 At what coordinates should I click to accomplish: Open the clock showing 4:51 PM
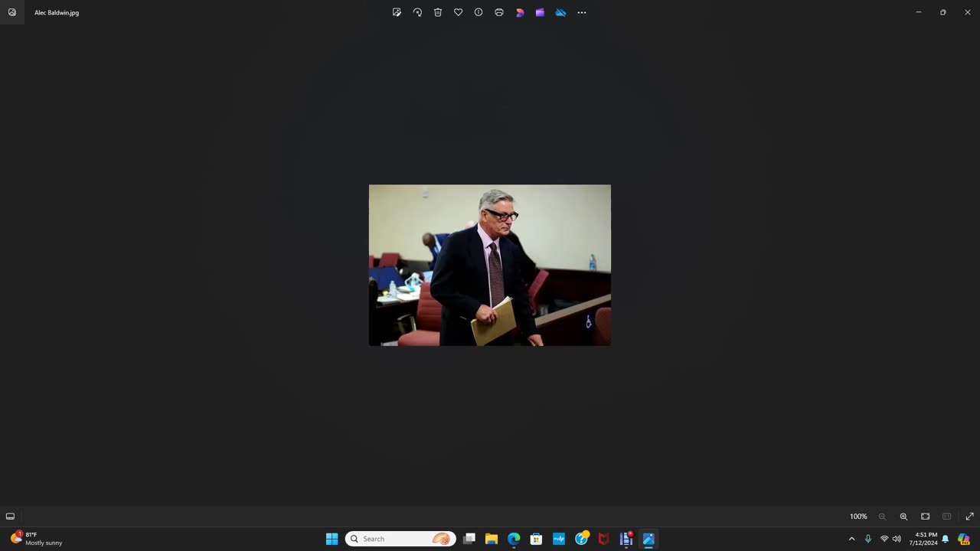coord(923,539)
